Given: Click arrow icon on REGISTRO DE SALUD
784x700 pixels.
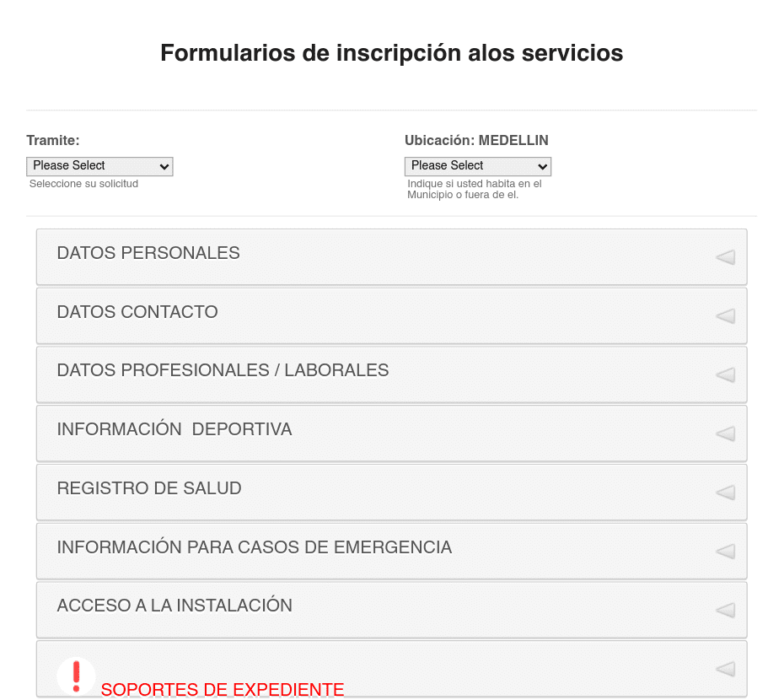Looking at the screenshot, I should click(x=725, y=493).
